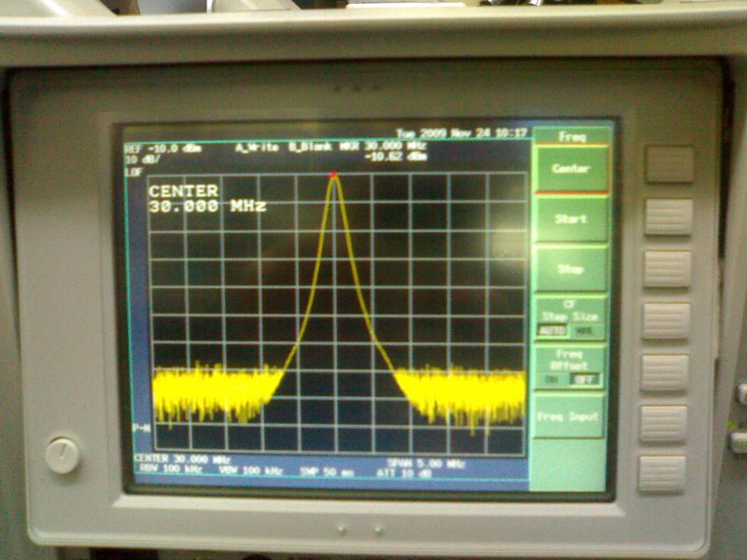Viewport: 747px width, 560px height.
Task: Set CF Step Size to AUTO
Action: click(x=553, y=330)
